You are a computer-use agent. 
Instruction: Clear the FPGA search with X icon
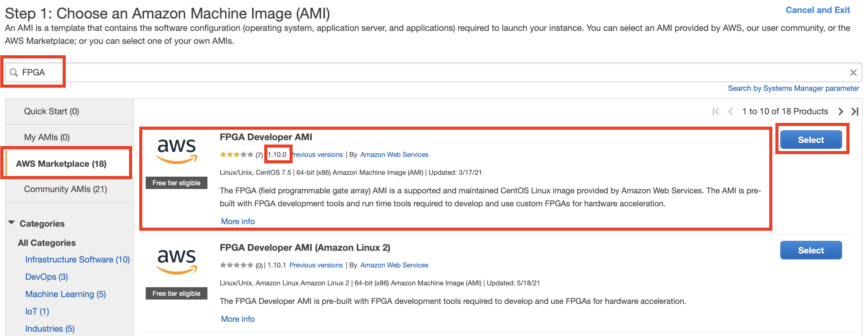[x=853, y=73]
